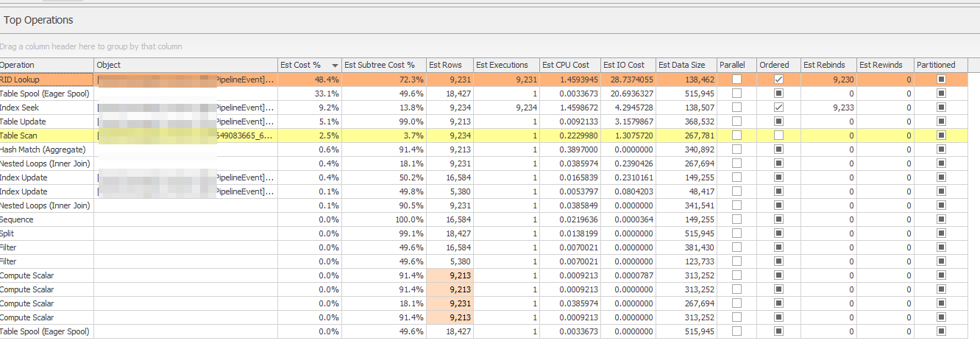
Task: Click the 0.3897000 CPU cost cell
Action: point(569,149)
